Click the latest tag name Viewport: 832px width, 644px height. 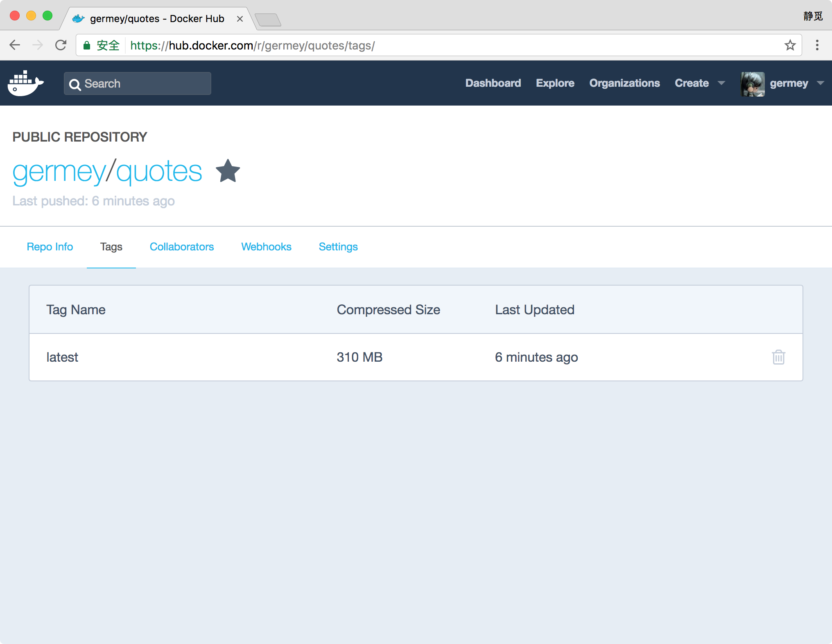[62, 357]
